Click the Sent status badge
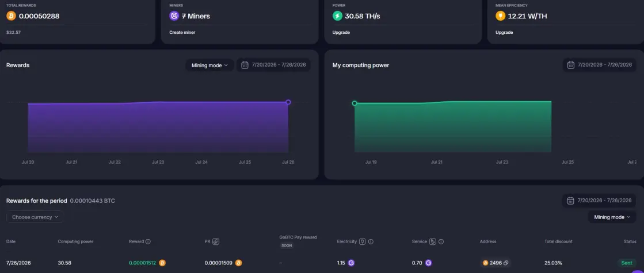Viewport: 644px width, 273px height. (x=626, y=263)
